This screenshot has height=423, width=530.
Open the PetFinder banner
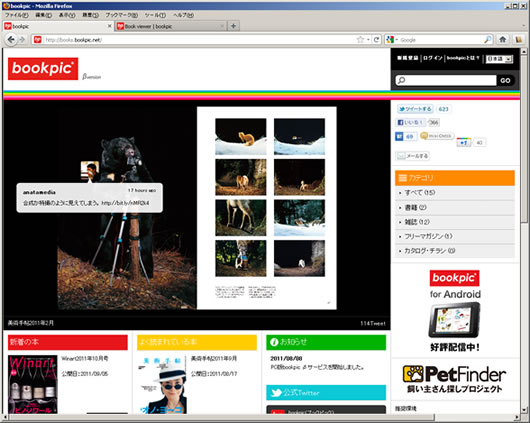click(454, 379)
